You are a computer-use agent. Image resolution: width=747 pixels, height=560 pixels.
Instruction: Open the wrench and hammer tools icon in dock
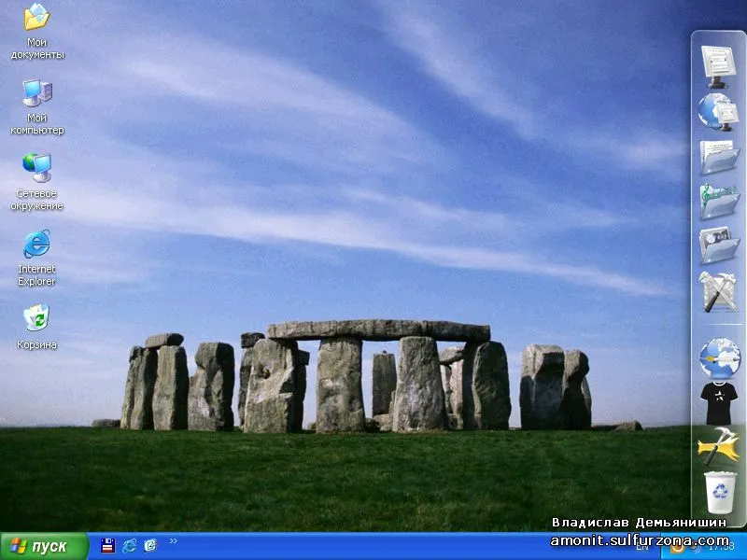click(x=718, y=291)
